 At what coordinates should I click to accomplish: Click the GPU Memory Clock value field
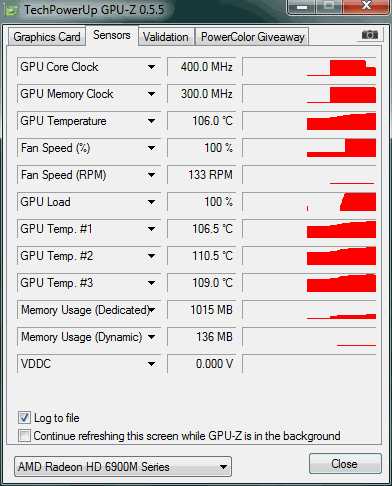[202, 94]
